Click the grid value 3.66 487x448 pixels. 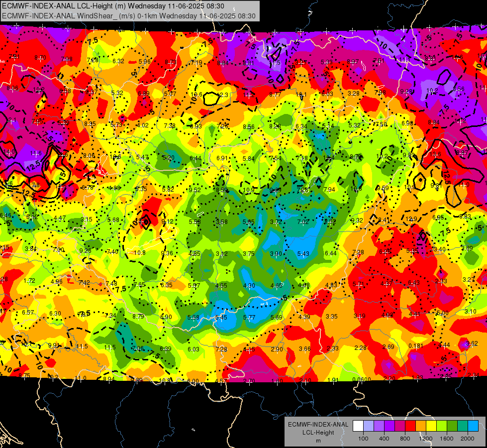pos(304,349)
